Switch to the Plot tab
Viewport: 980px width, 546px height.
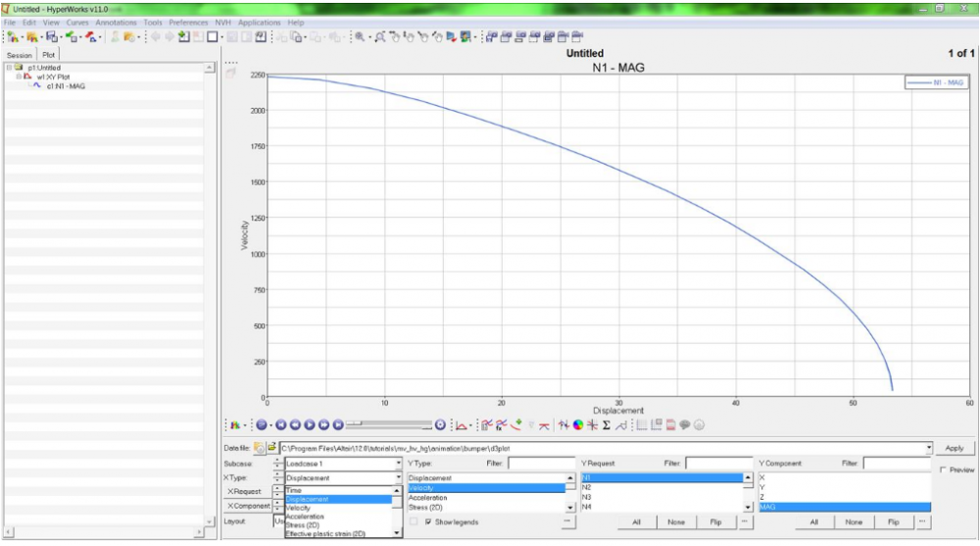pos(48,55)
